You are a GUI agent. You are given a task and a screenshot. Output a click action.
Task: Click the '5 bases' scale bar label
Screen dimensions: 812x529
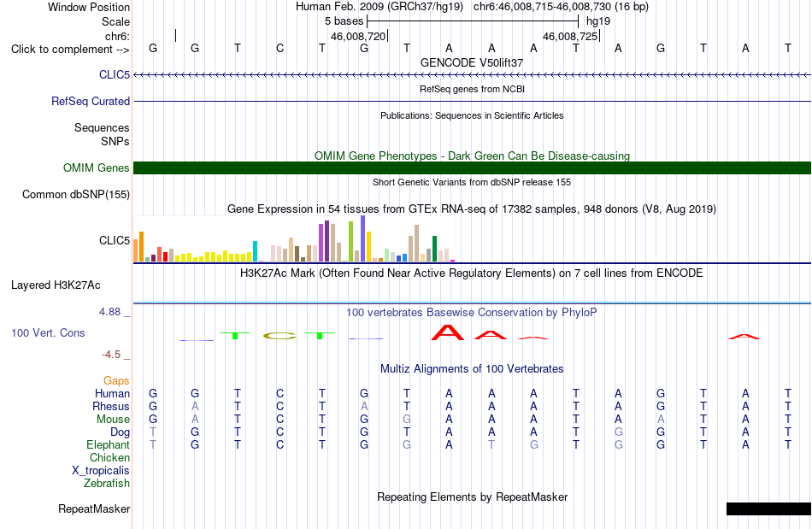point(344,21)
